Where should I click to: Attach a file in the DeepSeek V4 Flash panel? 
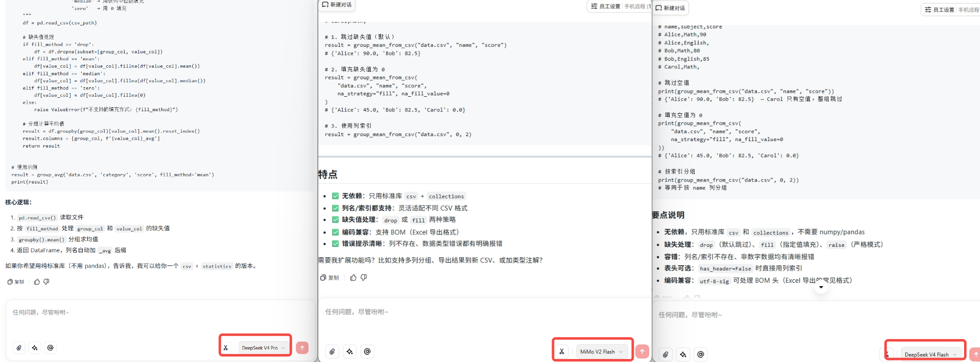coord(666,355)
